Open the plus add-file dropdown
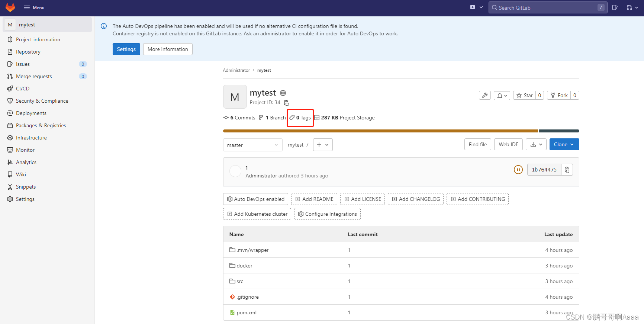This screenshot has width=644, height=324. click(323, 145)
